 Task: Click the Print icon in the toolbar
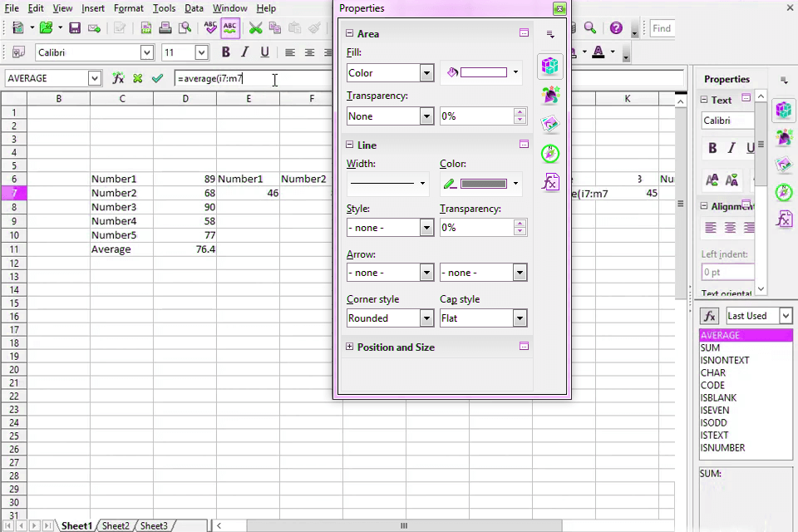point(165,28)
